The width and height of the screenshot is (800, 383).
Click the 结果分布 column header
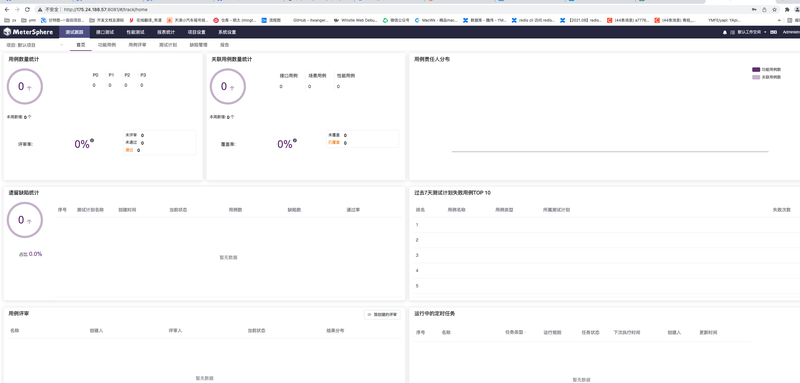coord(335,330)
